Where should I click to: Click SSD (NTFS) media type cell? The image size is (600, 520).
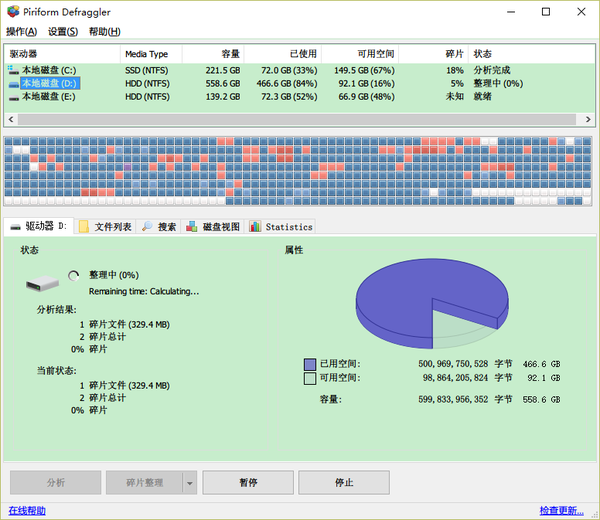click(147, 70)
